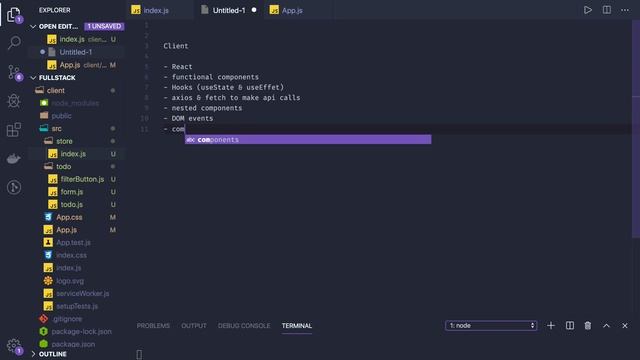
Task: Open filterButton.js file
Action: (x=76, y=179)
